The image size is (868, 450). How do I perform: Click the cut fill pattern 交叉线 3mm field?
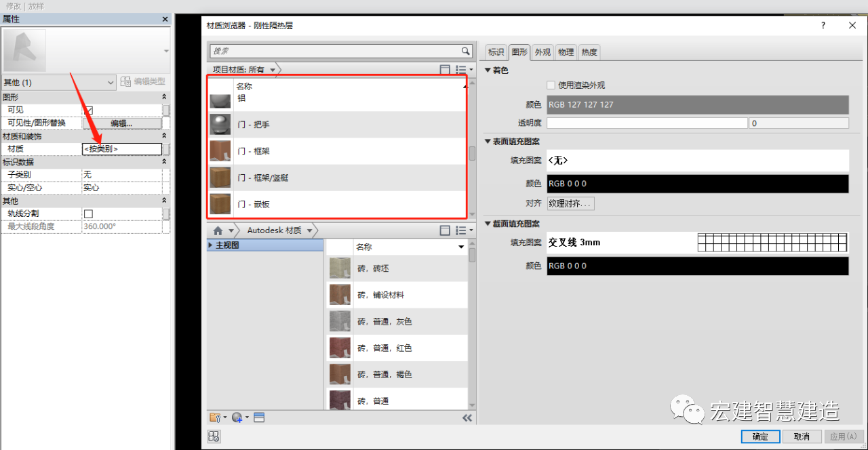click(698, 243)
